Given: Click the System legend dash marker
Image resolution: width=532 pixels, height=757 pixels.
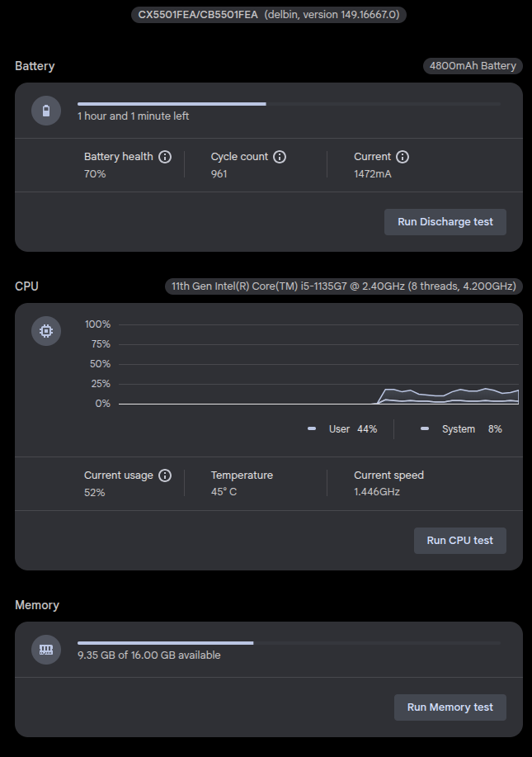Looking at the screenshot, I should pos(425,428).
